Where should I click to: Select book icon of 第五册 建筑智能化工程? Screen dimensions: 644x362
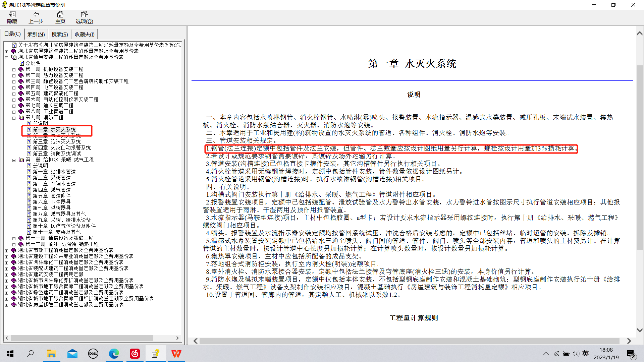click(x=21, y=93)
